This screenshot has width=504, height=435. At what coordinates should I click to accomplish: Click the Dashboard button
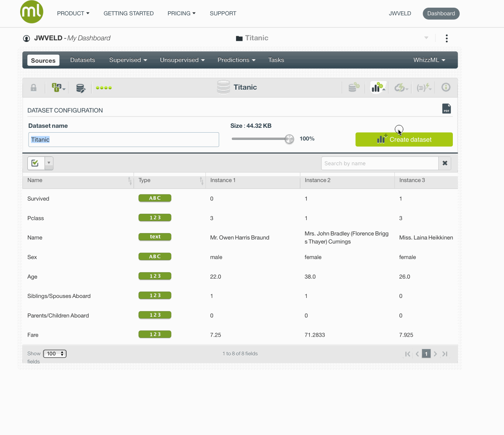pyautogui.click(x=441, y=13)
